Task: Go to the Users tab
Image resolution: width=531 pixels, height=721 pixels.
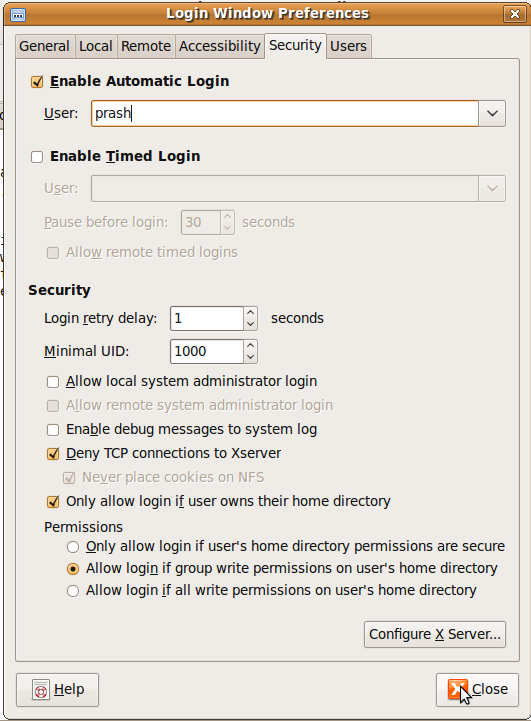Action: point(348,46)
